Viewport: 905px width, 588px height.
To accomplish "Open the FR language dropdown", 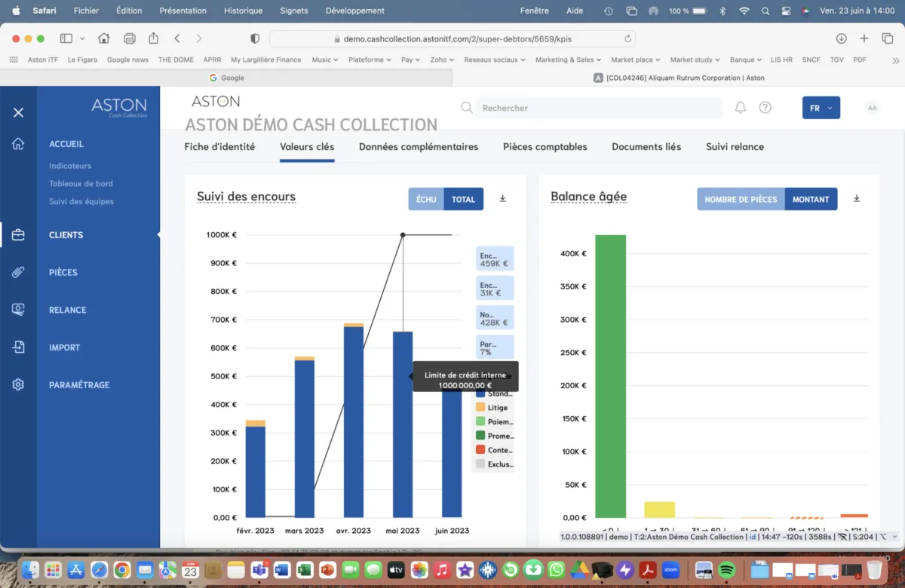I will [x=821, y=108].
